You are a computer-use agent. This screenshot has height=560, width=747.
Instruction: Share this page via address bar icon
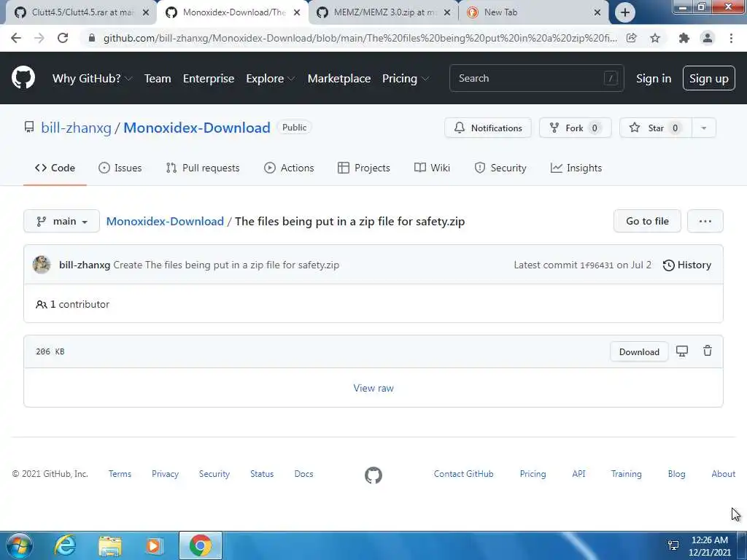[631, 38]
